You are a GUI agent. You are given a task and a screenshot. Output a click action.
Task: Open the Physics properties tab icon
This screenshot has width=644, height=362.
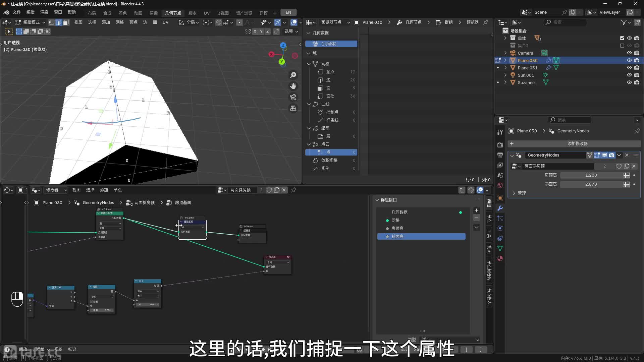click(x=500, y=228)
